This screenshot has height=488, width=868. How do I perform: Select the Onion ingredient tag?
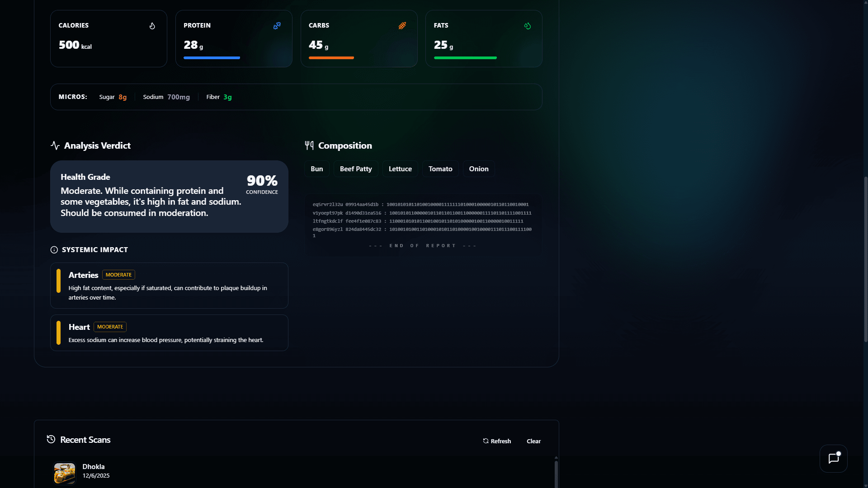[479, 169]
